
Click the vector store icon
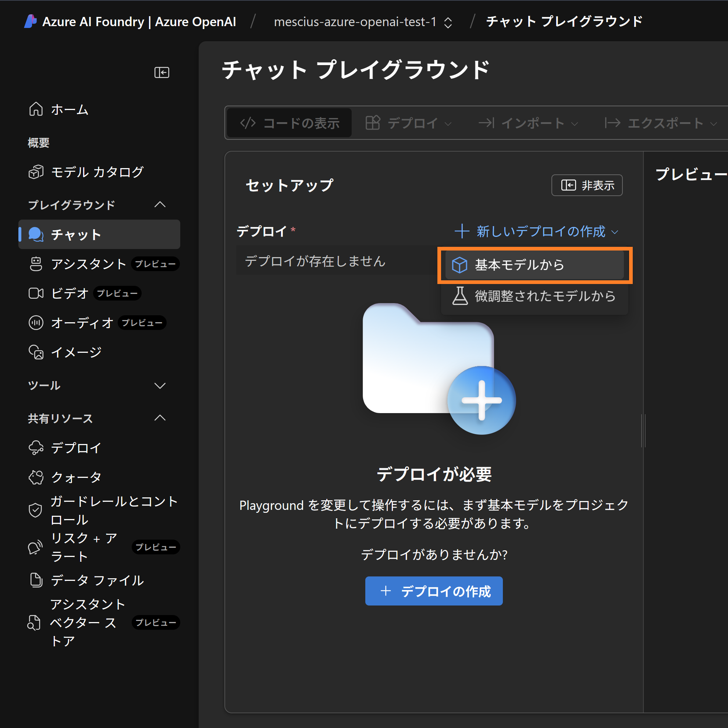(34, 622)
